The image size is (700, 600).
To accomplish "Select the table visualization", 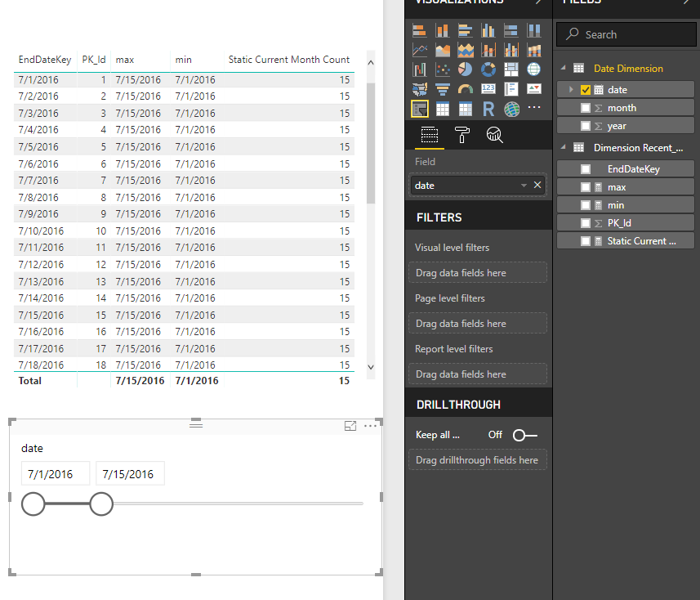I will (x=443, y=109).
